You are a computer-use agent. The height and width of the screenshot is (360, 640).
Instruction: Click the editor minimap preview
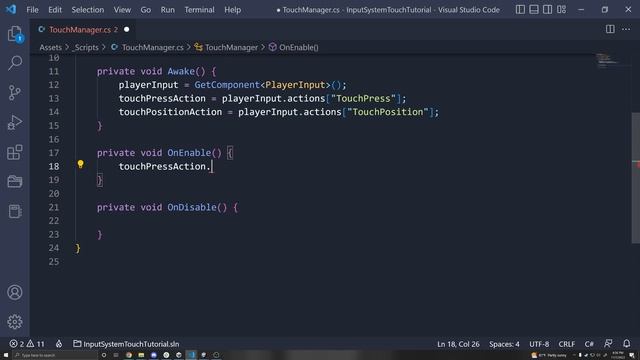607,60
